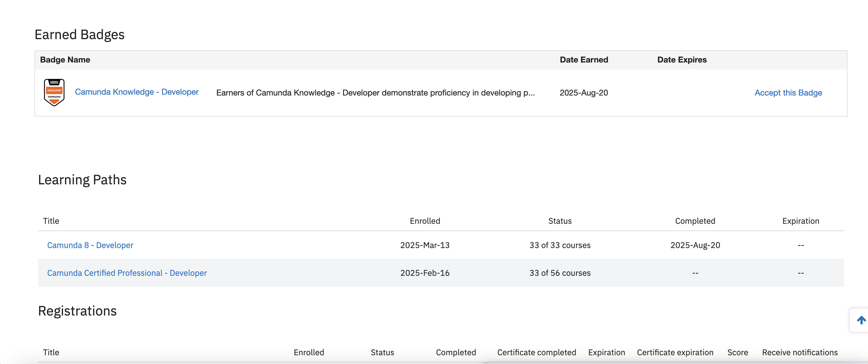Click the Registrations Title column header
Viewport: 868px width, 364px height.
click(51, 352)
